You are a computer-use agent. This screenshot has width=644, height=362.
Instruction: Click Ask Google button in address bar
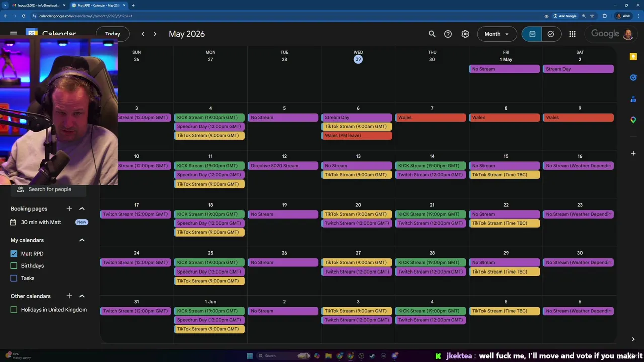tap(564, 16)
